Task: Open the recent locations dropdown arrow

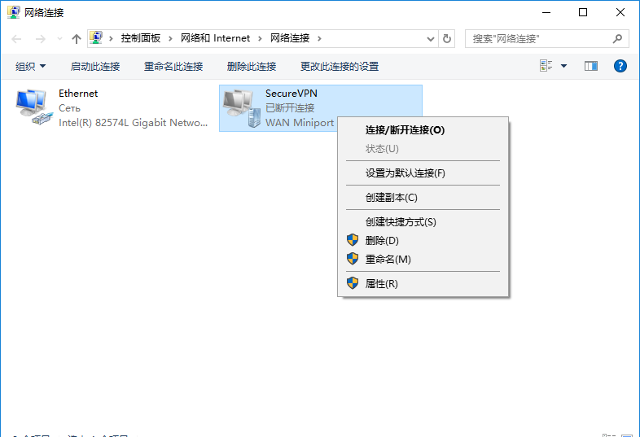Action: point(60,39)
